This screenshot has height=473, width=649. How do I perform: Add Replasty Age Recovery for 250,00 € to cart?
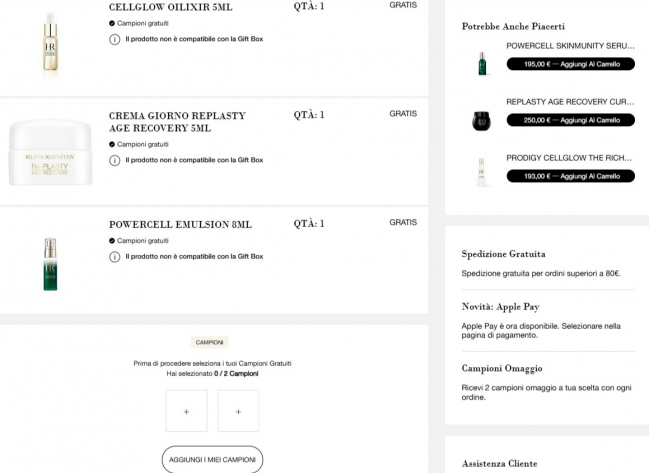(x=570, y=120)
